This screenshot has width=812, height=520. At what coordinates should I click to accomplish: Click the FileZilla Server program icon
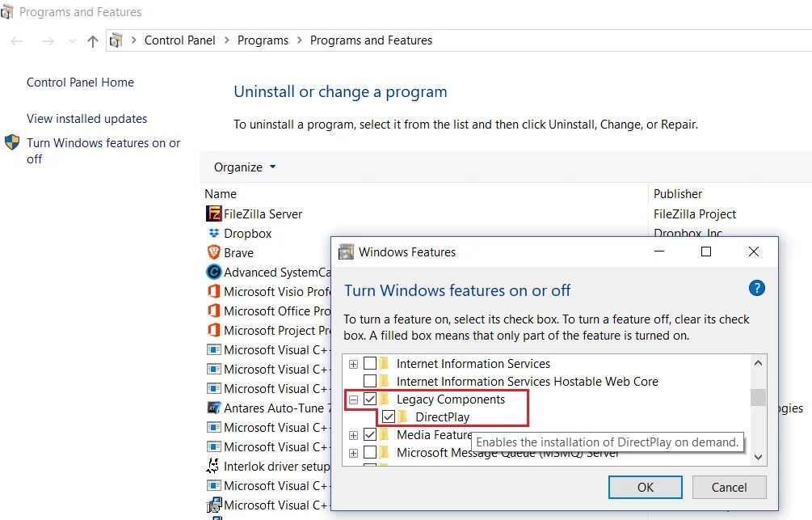[x=213, y=214]
